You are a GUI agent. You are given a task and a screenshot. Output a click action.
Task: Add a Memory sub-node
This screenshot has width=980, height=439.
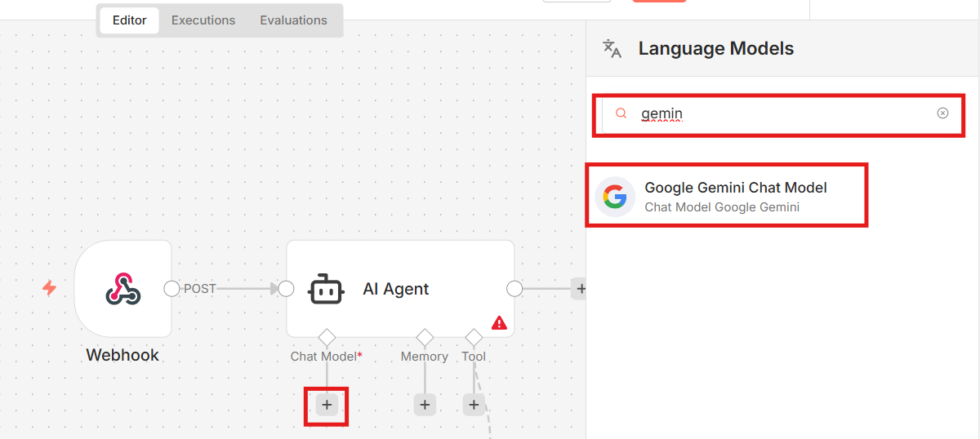tap(425, 405)
